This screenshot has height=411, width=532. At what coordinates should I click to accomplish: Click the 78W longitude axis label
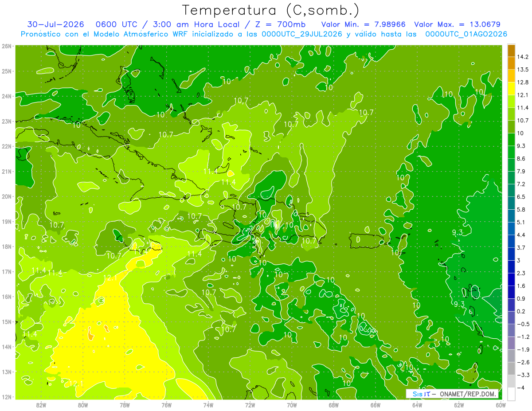tap(125, 405)
